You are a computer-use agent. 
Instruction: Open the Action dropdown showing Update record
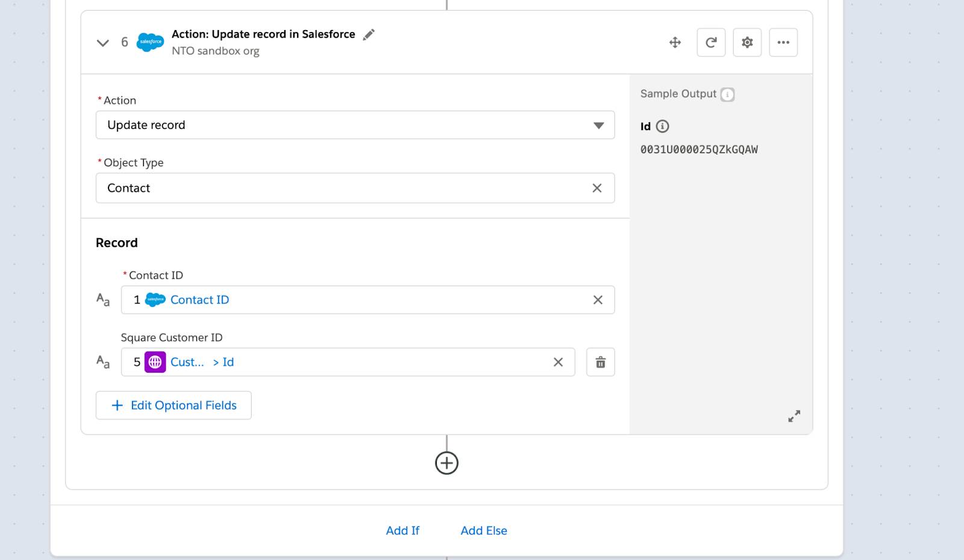tap(355, 125)
